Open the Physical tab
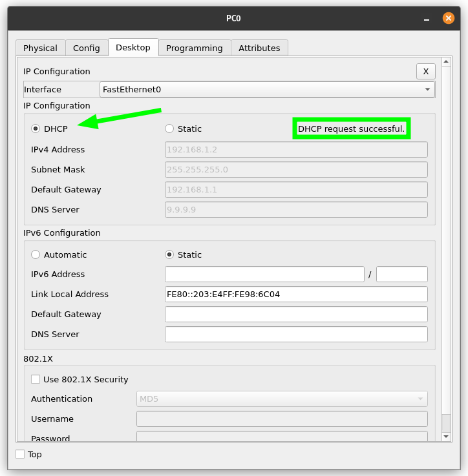Screen dimensions: 468x476 (40, 48)
